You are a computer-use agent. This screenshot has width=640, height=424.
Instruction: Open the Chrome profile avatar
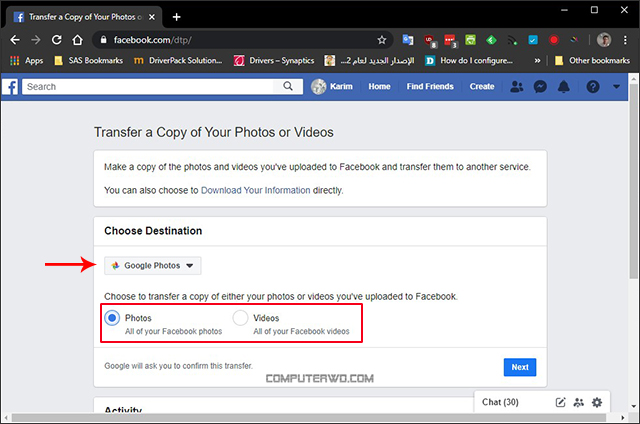[x=604, y=40]
